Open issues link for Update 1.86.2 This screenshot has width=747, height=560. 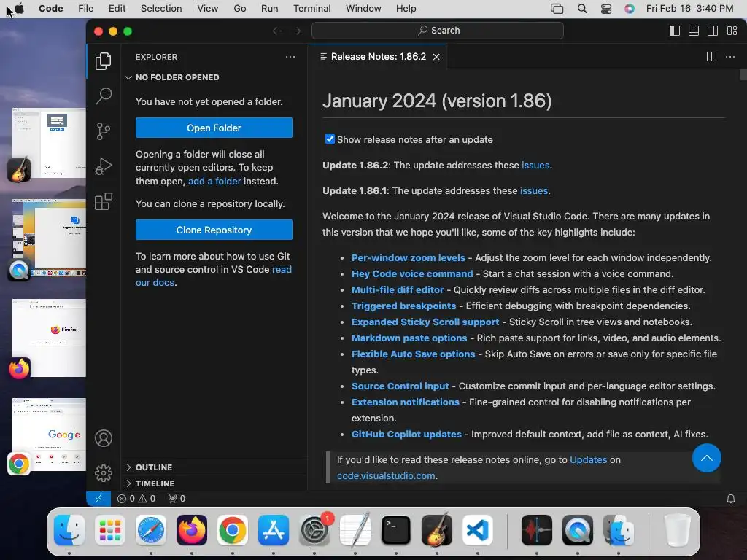pos(535,166)
